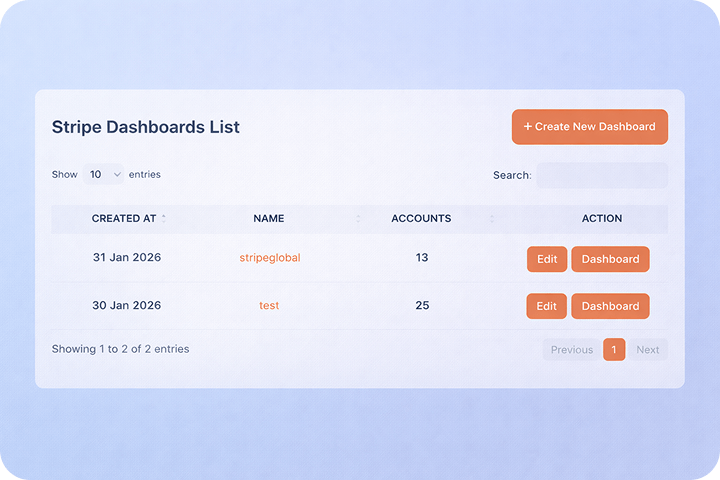Screen dimensions: 720x480
Task: Click the 31 Jan 2026 date cell
Action: [127, 258]
